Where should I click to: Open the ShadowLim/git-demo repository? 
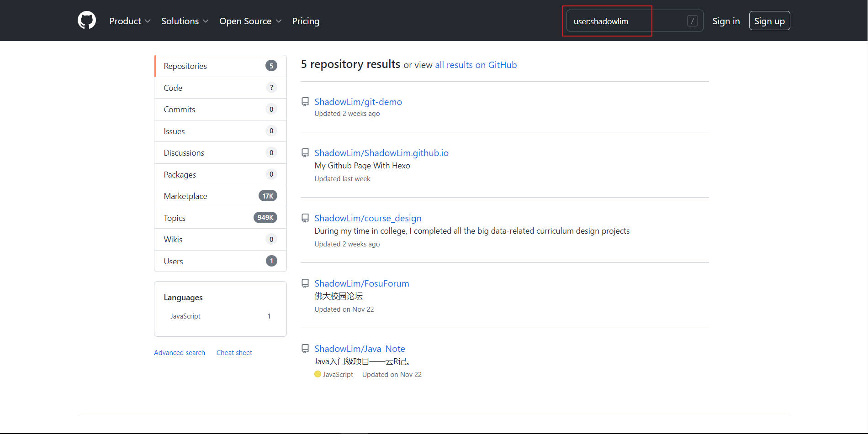coord(358,102)
